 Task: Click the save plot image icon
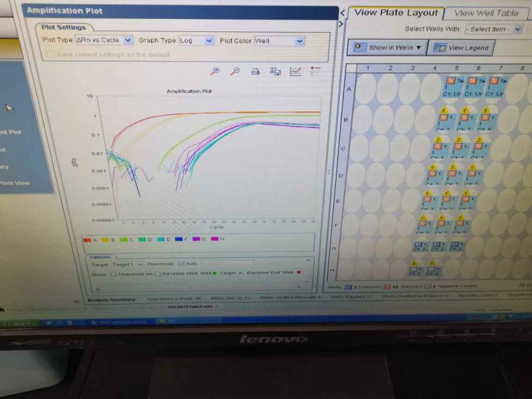[275, 72]
